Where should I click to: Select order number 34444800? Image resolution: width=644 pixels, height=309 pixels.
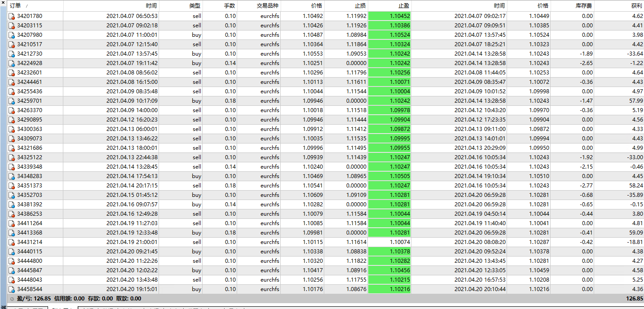30,261
